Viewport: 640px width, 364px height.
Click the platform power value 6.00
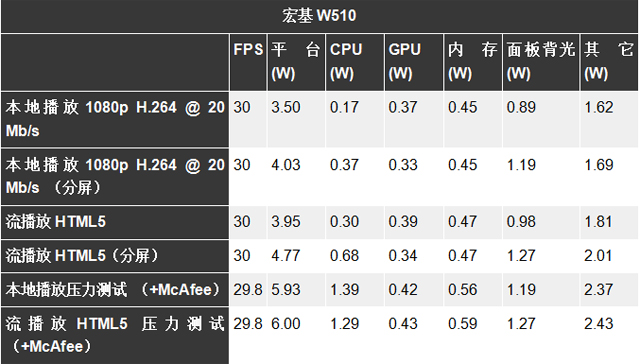point(286,324)
